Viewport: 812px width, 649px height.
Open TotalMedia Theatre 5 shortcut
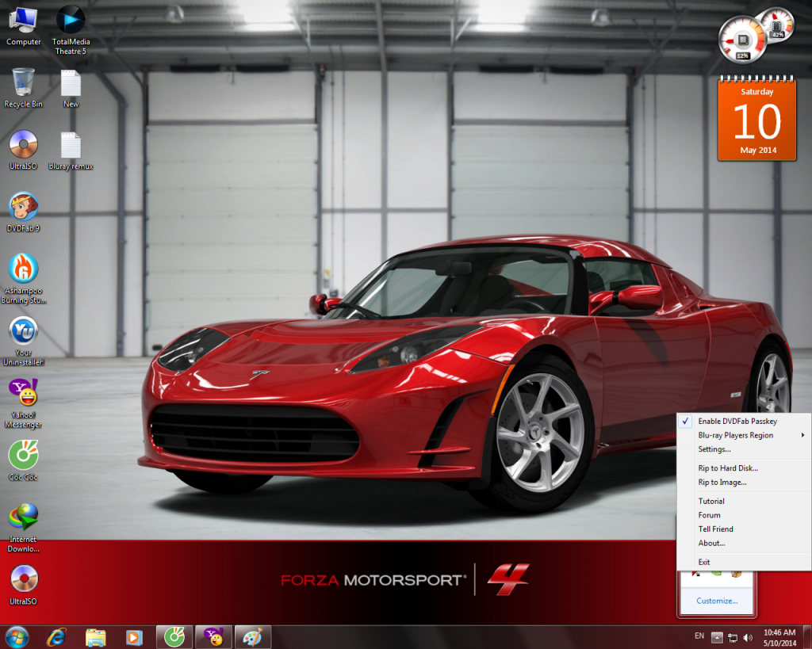point(71,29)
